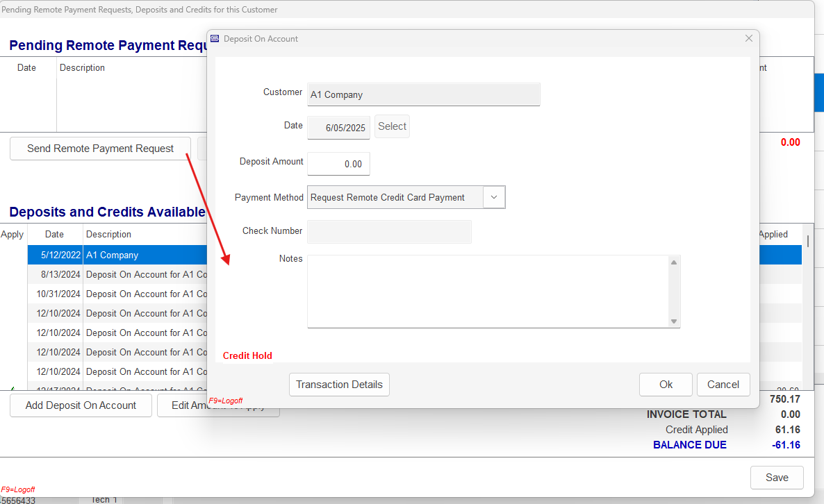Screen dimensions: 824x504
Task: Click the Deposit On Account title bar icon
Action: point(215,39)
